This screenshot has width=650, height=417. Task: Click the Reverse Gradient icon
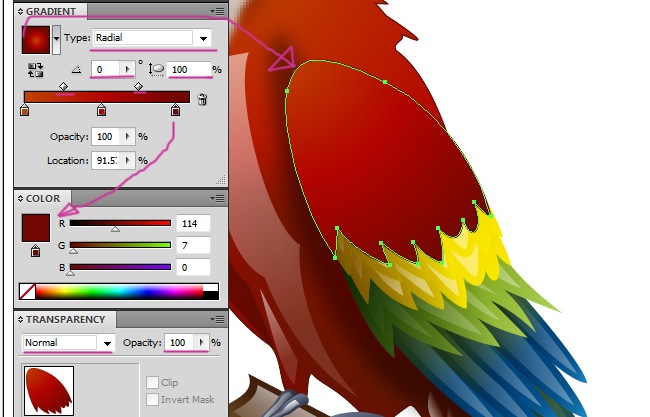point(37,70)
